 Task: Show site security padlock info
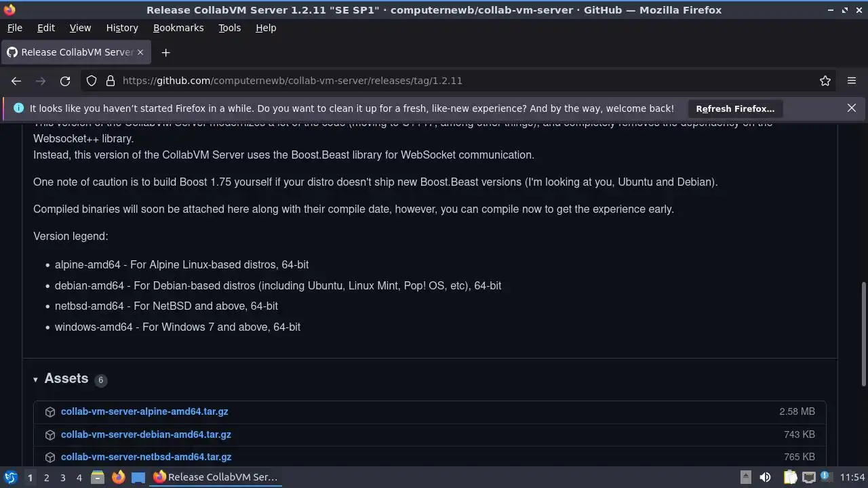pyautogui.click(x=111, y=81)
